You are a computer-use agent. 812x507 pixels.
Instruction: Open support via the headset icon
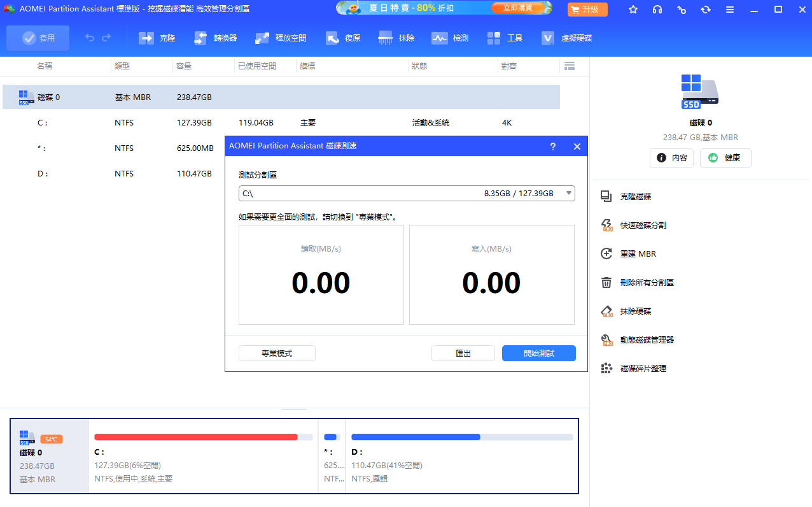pyautogui.click(x=657, y=10)
